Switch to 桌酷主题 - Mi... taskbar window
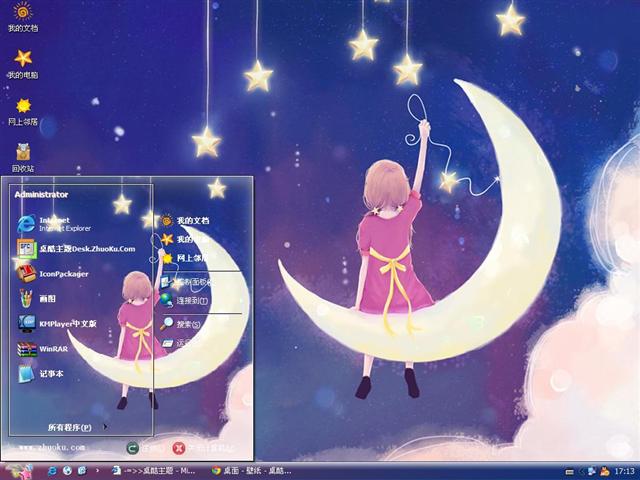The image size is (640, 480). [154, 471]
